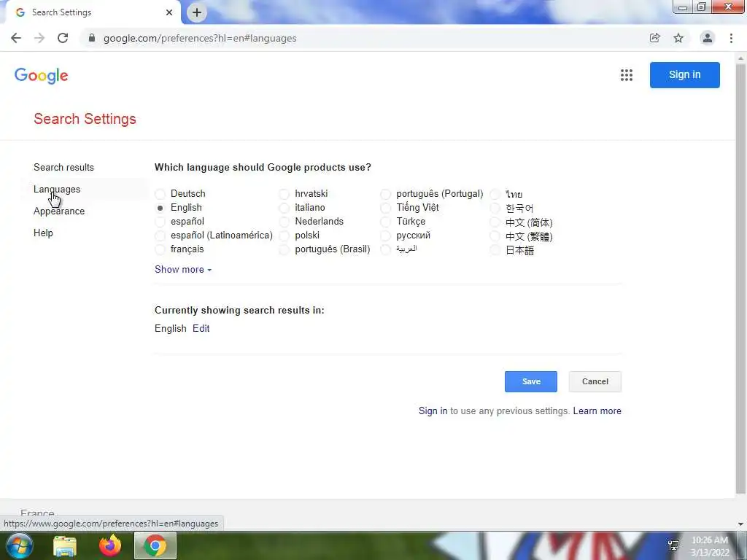The image size is (747, 560).
Task: Click the network tray icon
Action: click(x=673, y=545)
